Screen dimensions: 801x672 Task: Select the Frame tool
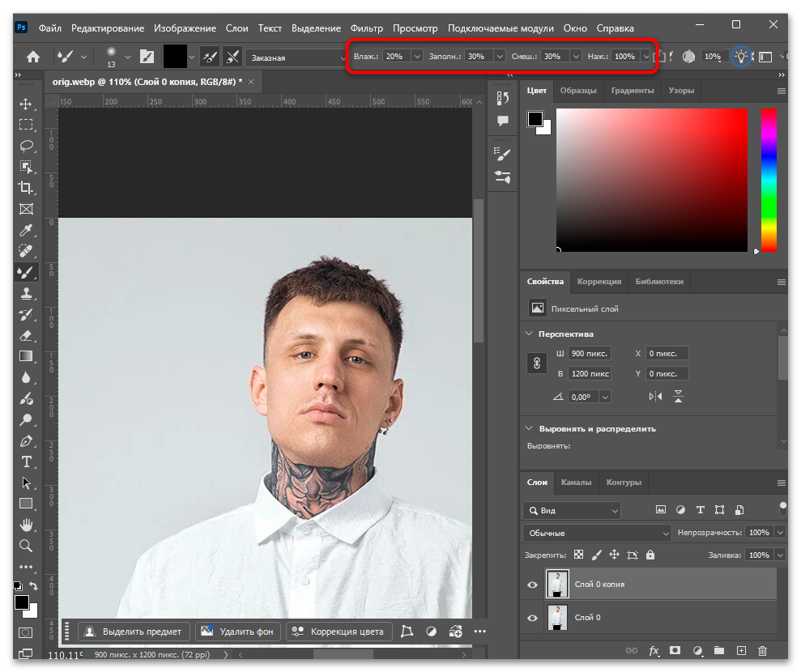[26, 209]
